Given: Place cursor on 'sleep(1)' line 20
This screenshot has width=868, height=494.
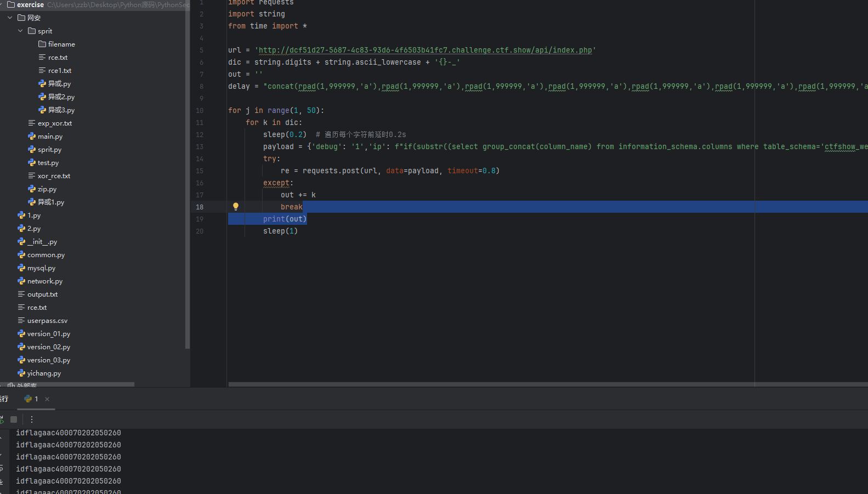Looking at the screenshot, I should point(280,231).
